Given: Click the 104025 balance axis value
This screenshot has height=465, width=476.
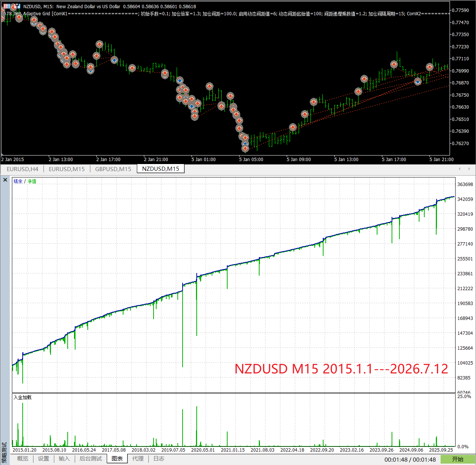Looking at the screenshot, I should click(x=465, y=363).
